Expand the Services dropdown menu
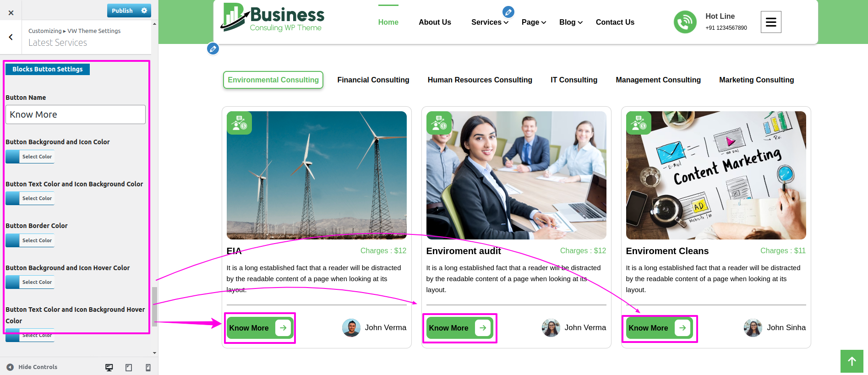868x375 pixels. pyautogui.click(x=490, y=22)
